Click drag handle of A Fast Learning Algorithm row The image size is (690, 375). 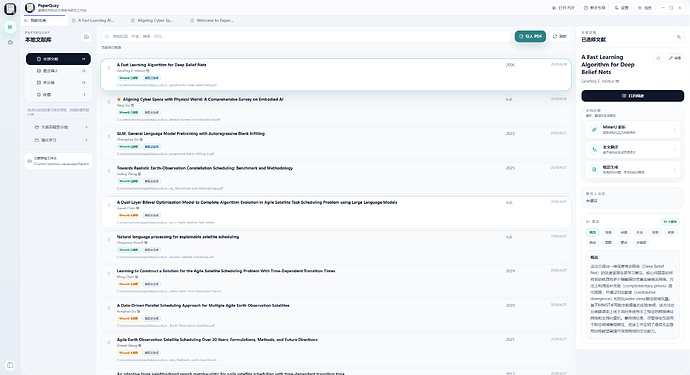pos(109,68)
